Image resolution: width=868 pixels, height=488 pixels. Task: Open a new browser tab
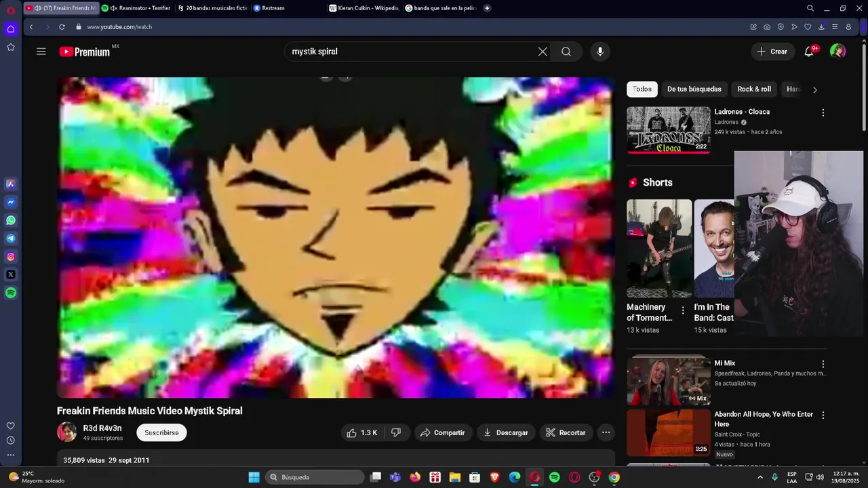(487, 8)
